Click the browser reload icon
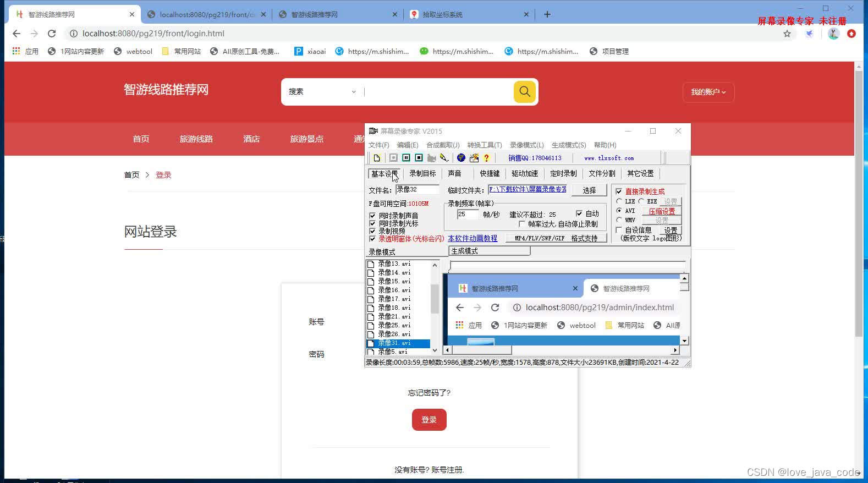Viewport: 868px width, 483px height. click(52, 34)
